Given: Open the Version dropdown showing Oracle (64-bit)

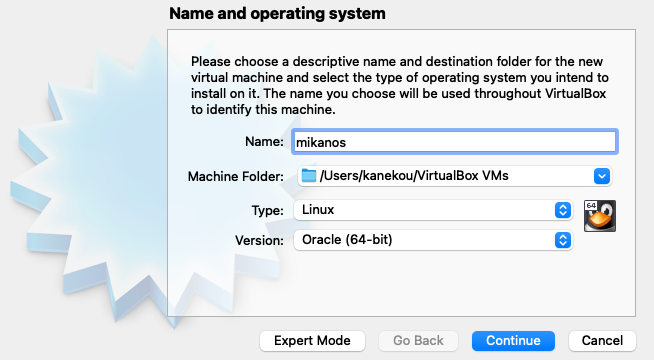Looking at the screenshot, I should coord(433,240).
